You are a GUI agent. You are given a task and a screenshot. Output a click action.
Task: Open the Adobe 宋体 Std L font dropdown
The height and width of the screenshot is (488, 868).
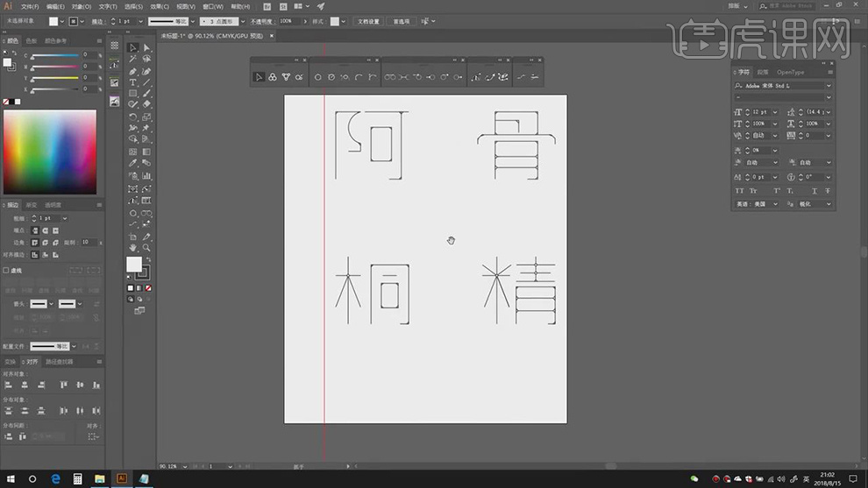click(827, 86)
